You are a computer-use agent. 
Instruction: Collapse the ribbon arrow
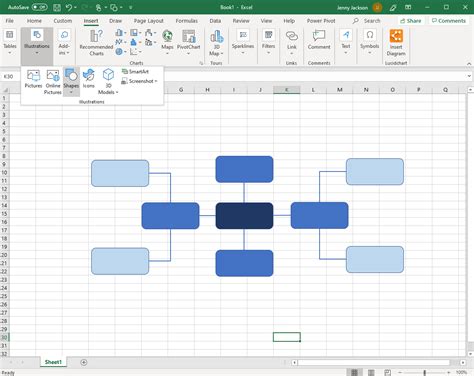(x=469, y=63)
